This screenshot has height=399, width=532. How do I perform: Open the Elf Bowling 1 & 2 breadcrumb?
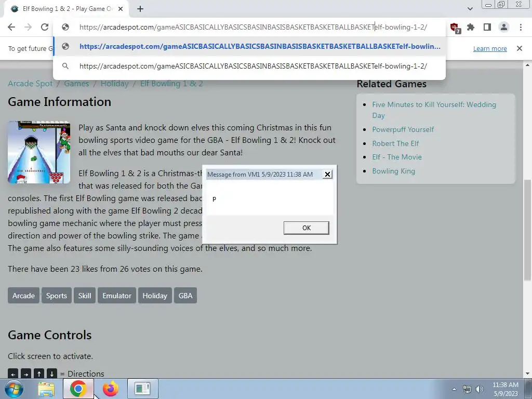point(171,84)
